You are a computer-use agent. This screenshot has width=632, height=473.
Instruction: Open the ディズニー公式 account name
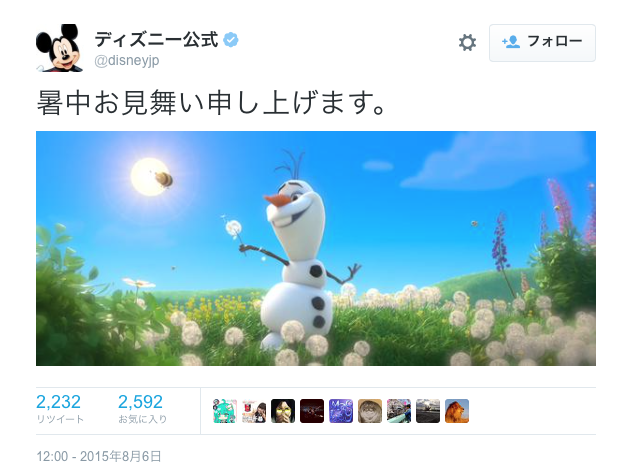point(156,40)
